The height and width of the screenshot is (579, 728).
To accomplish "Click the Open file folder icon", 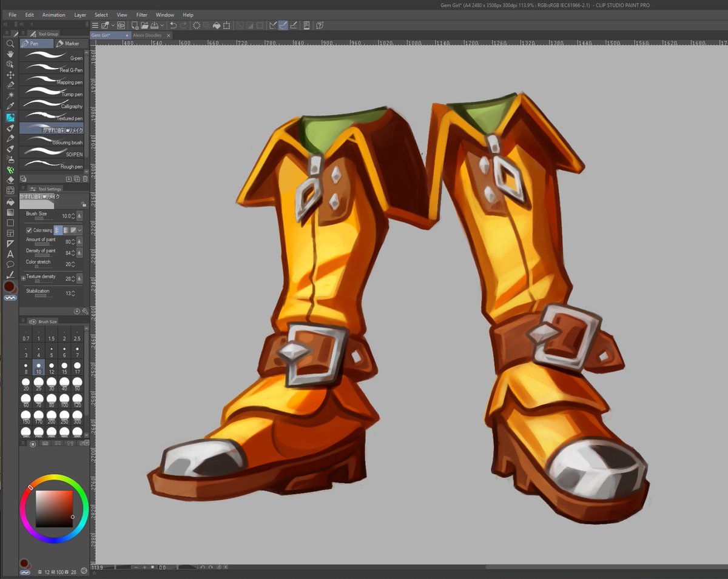I will [x=144, y=25].
